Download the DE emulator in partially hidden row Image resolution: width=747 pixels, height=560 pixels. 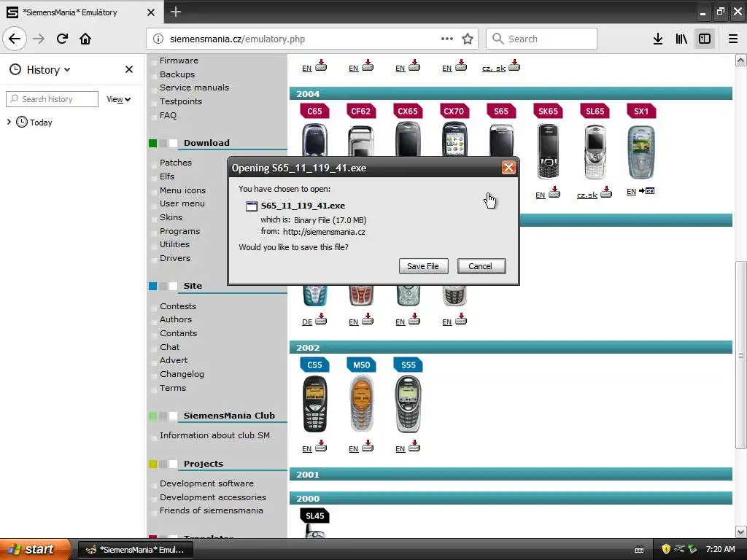314,320
